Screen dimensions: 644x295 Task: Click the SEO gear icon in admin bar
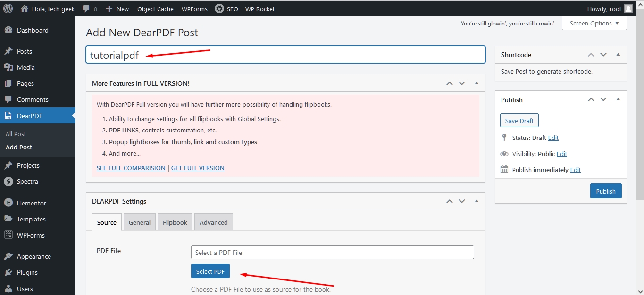(x=219, y=8)
